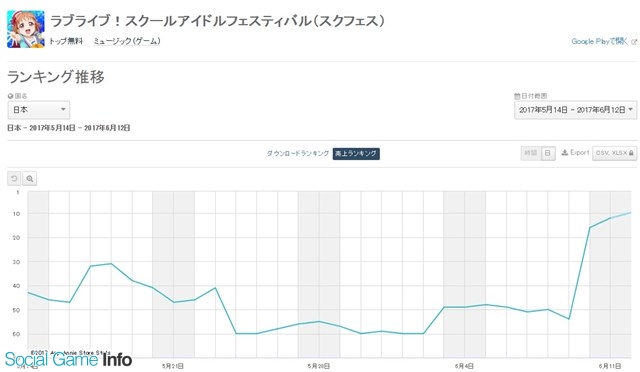Reset chart zoom with the undo icon
Image resolution: width=640 pixels, height=372 pixels.
pos(14,178)
